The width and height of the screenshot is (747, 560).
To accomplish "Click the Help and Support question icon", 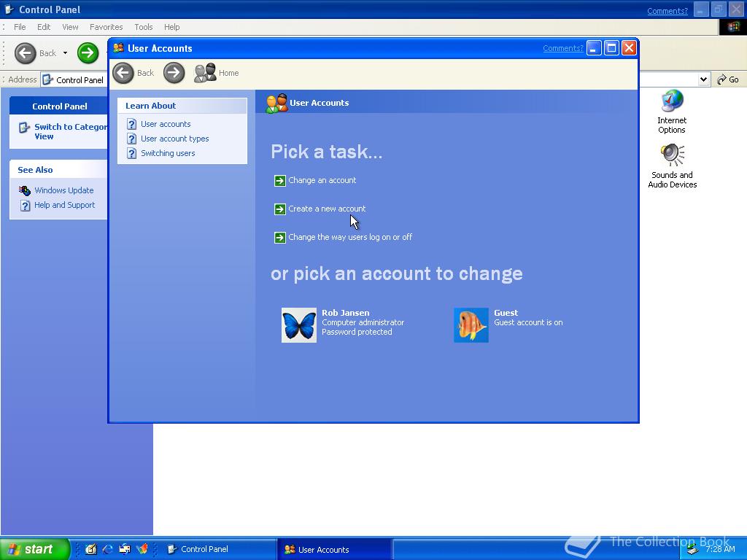I will click(25, 205).
